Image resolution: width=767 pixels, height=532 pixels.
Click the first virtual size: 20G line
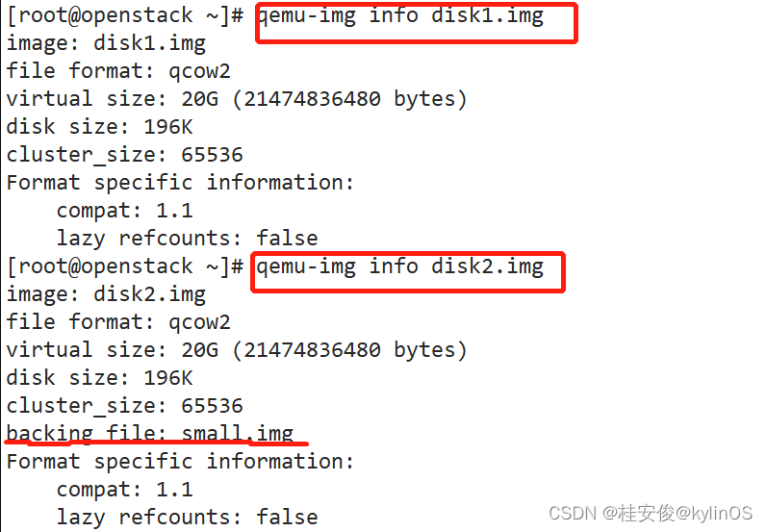coord(237,99)
